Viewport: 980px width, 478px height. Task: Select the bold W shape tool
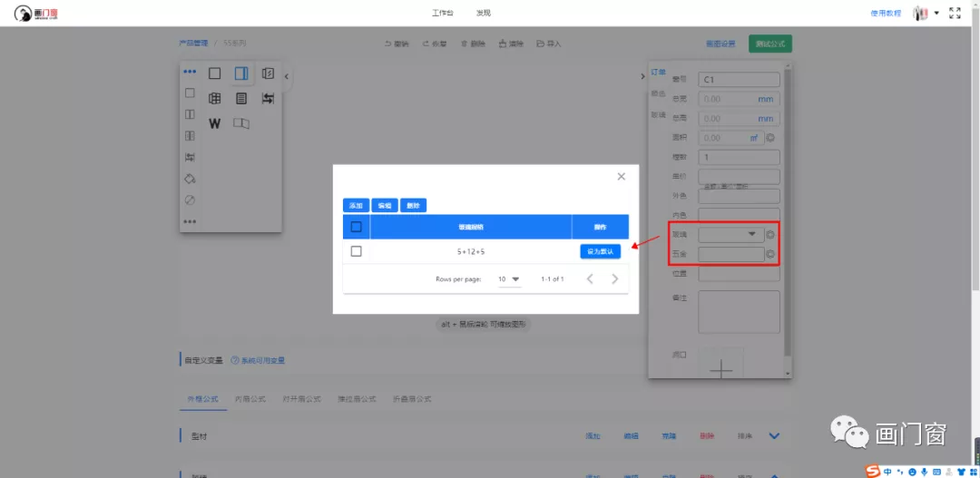click(x=215, y=123)
